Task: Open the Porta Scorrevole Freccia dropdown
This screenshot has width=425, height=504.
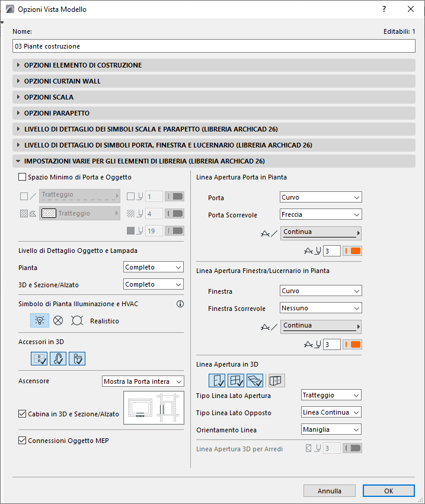Action: [321, 214]
